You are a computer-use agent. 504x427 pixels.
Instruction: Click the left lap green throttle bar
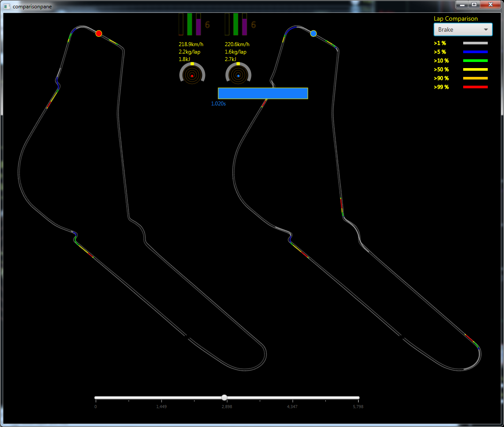(x=190, y=24)
